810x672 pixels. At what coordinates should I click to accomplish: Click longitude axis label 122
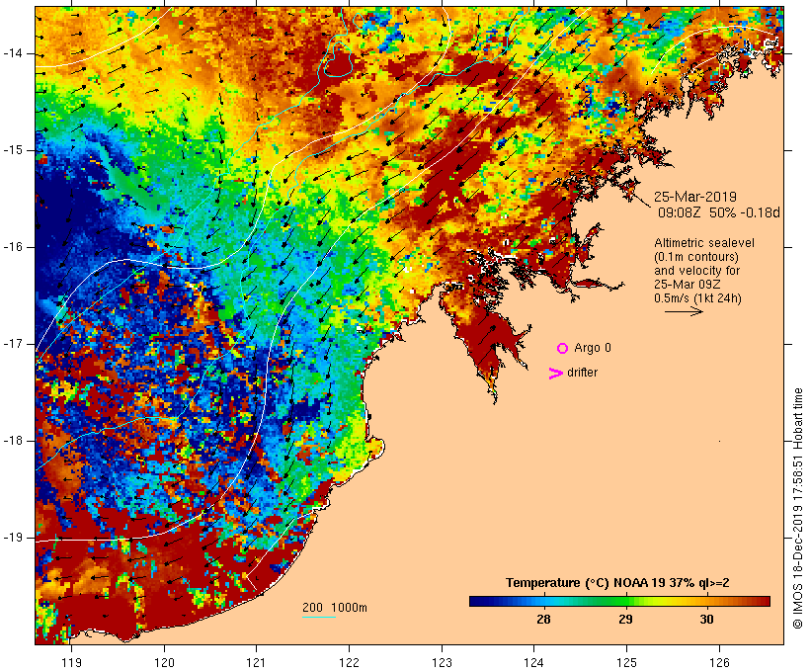point(350,663)
